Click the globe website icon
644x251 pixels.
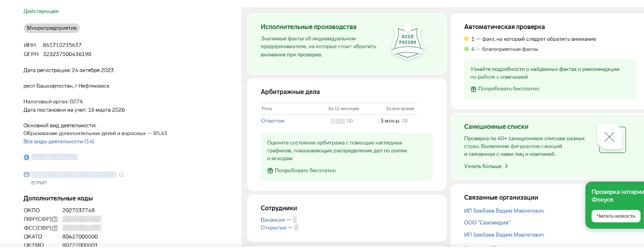click(x=27, y=158)
